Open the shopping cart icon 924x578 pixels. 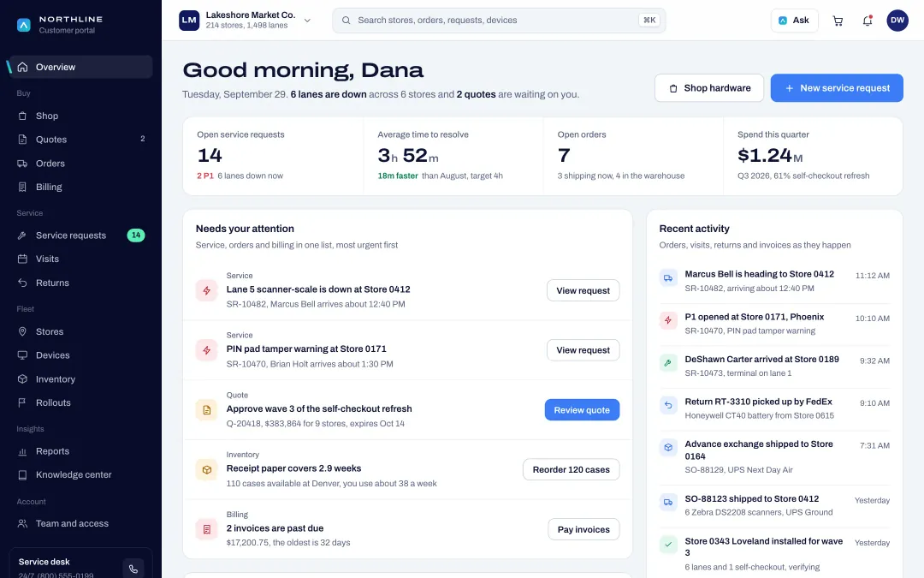coord(838,21)
